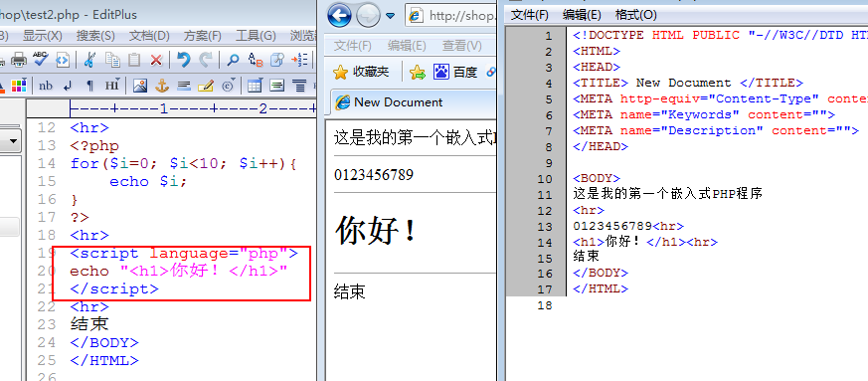Click 'echo $i;' on line 15

click(x=148, y=182)
